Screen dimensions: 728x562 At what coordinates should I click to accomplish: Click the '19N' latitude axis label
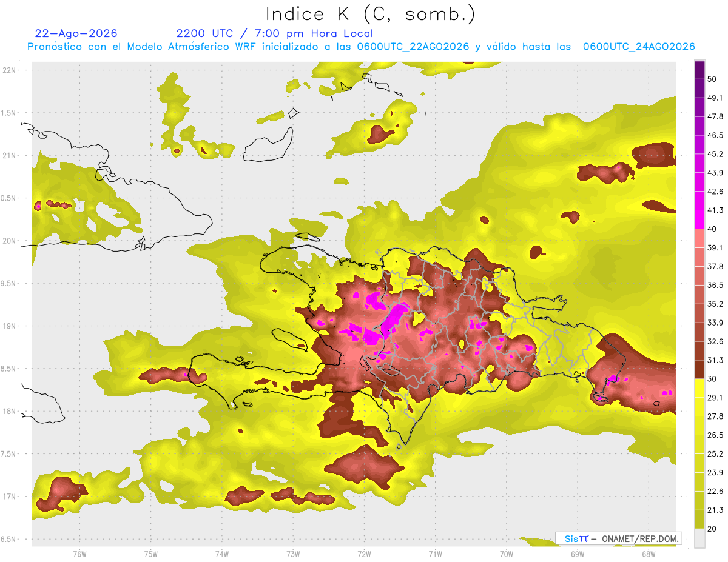click(x=9, y=326)
